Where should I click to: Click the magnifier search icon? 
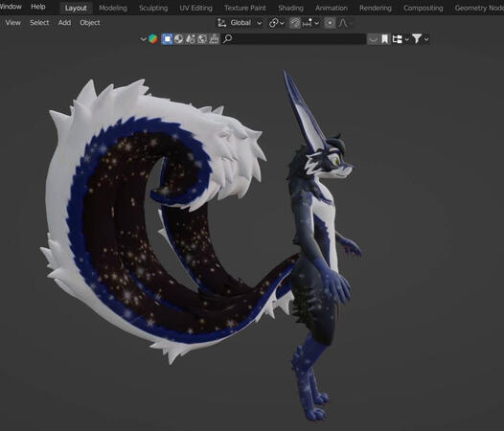(228, 39)
